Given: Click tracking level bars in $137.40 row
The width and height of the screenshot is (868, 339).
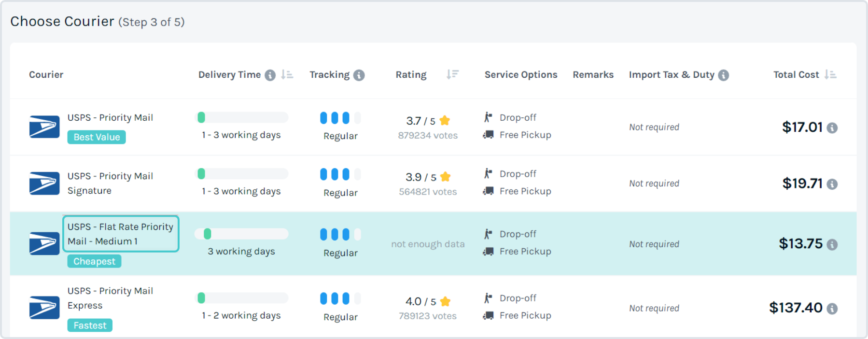Looking at the screenshot, I should click(x=340, y=298).
